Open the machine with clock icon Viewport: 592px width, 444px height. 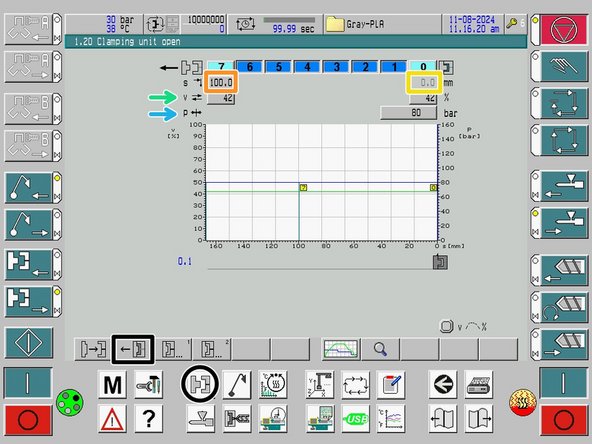point(273,418)
